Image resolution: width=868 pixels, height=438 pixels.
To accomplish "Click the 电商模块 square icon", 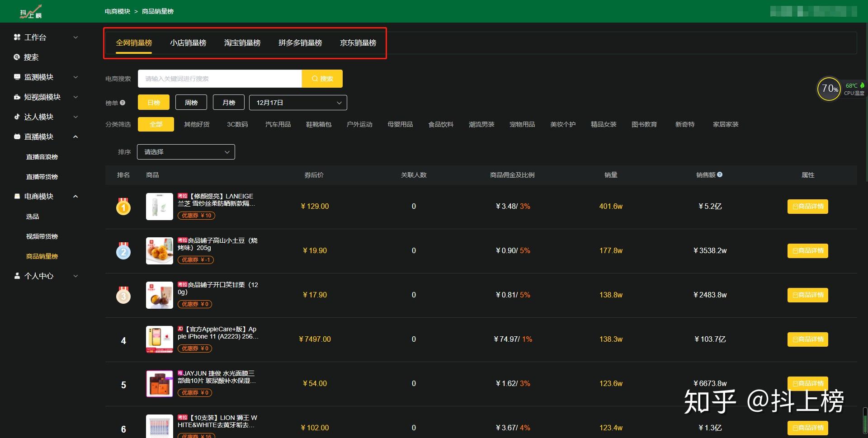I will pyautogui.click(x=17, y=196).
